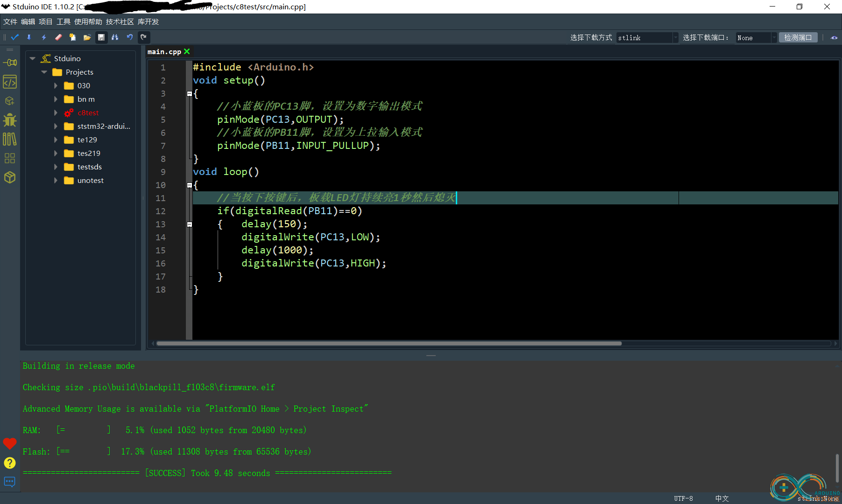Create a new file with toolbar icon
This screenshot has width=842, height=504.
click(72, 37)
